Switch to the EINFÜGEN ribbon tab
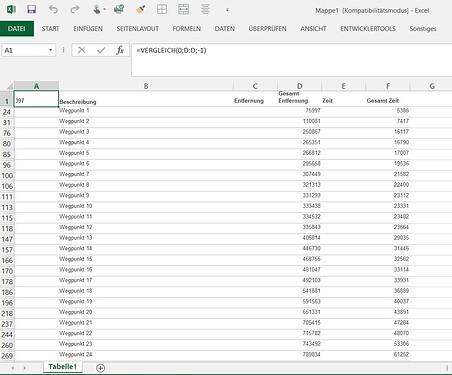The image size is (452, 375). [88, 29]
